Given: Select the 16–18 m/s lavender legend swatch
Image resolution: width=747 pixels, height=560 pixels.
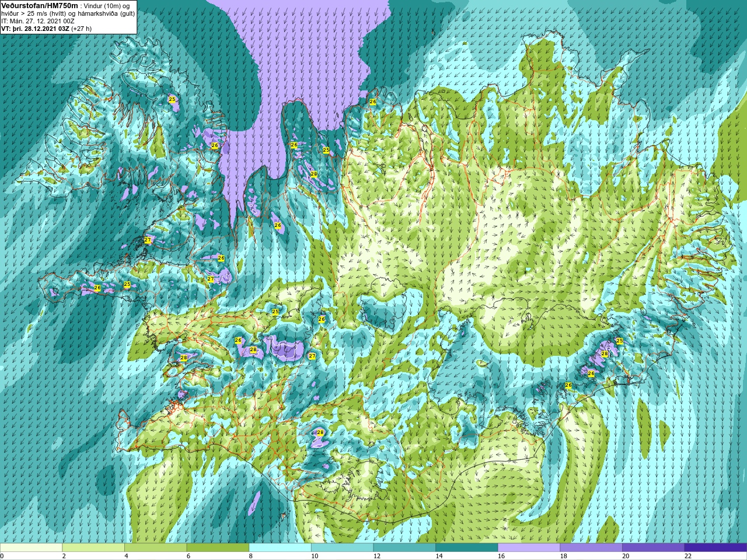Looking at the screenshot, I should [529, 548].
